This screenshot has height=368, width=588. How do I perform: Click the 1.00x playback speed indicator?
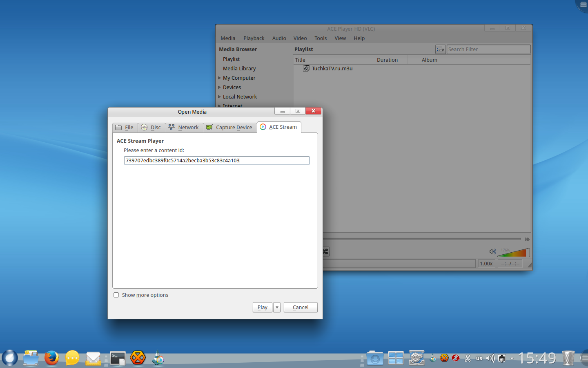click(x=486, y=264)
